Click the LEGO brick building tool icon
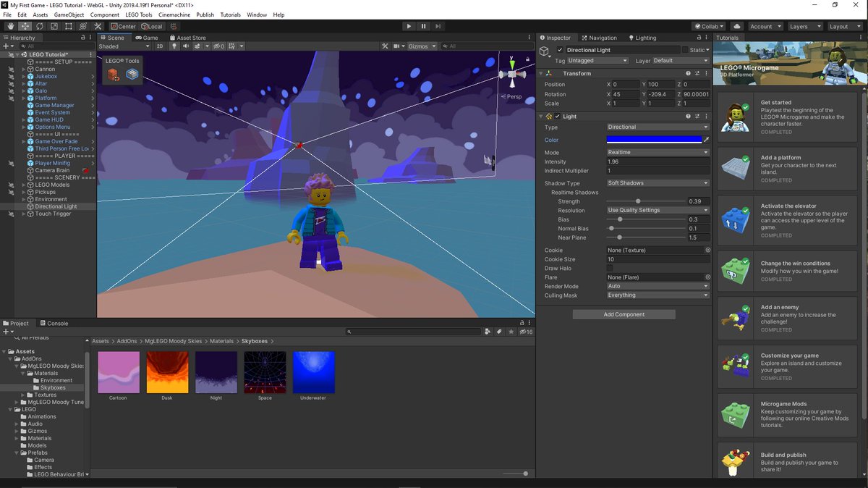This screenshot has width=868, height=488. coord(114,74)
